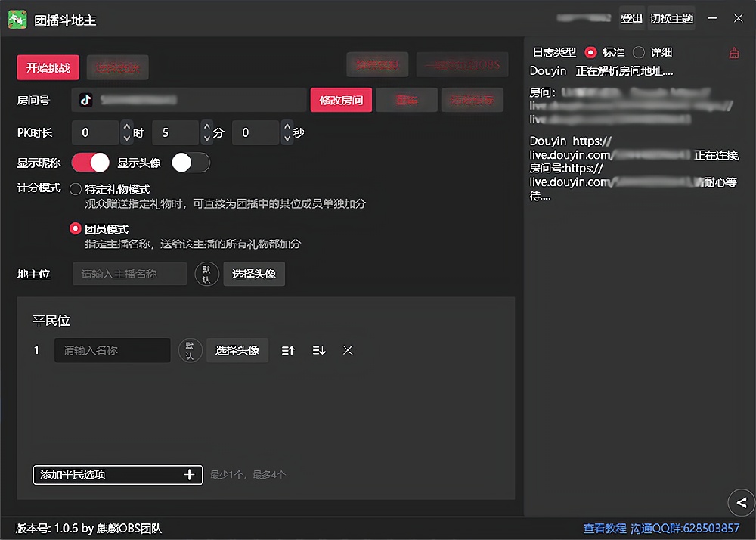Click the plus icon to add peasant option

tap(189, 475)
